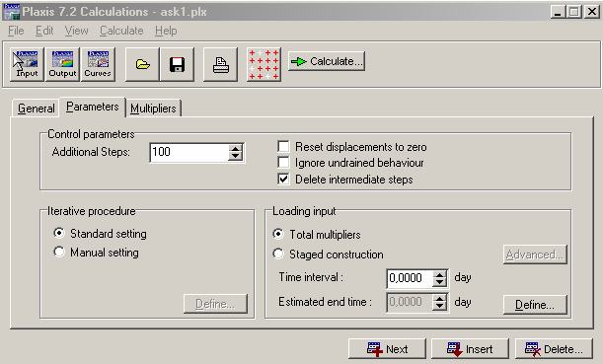Image resolution: width=603 pixels, height=364 pixels.
Task: Click Estimated end time field
Action: click(x=410, y=302)
